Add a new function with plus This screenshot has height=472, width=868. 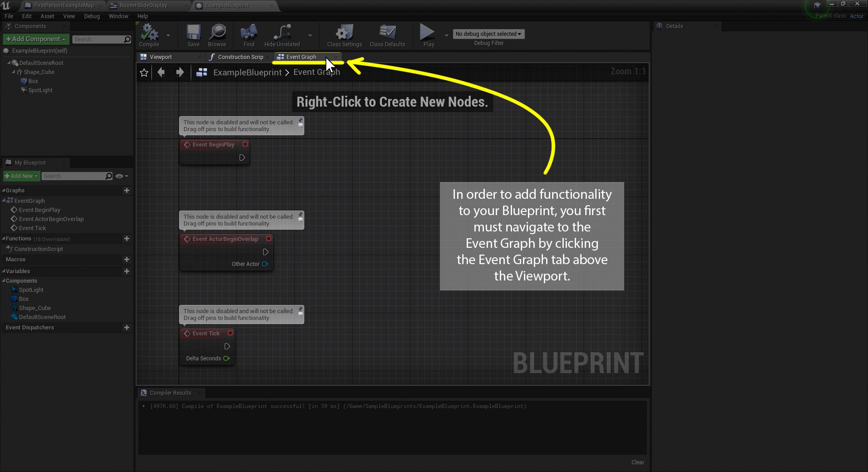(x=127, y=239)
